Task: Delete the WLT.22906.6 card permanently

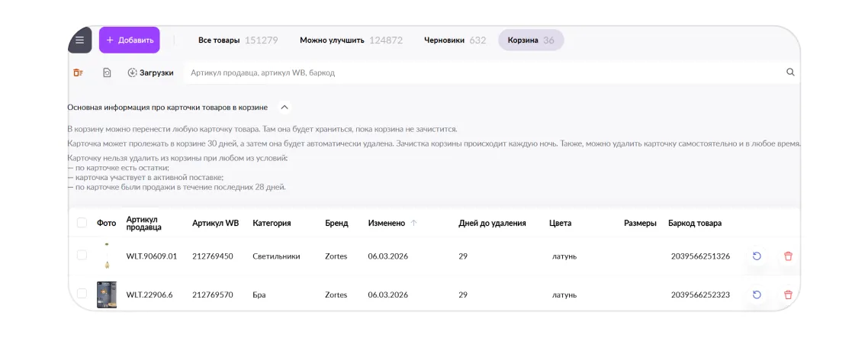Action: point(788,295)
